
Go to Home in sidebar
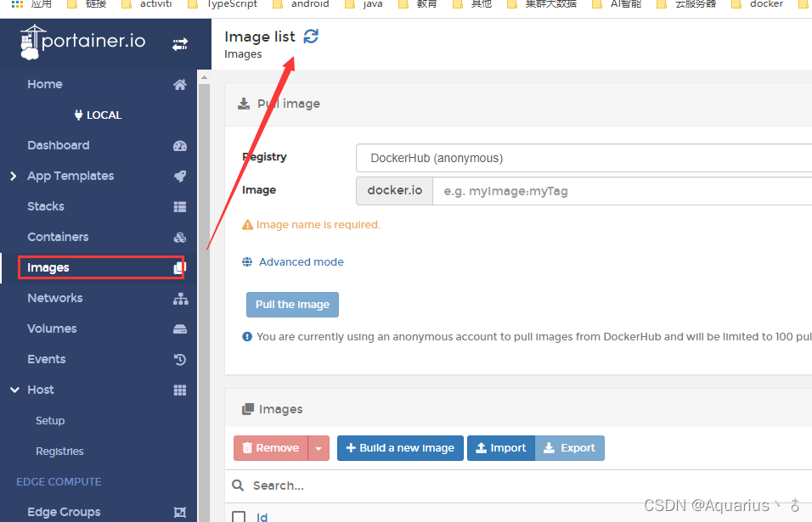pyautogui.click(x=45, y=84)
